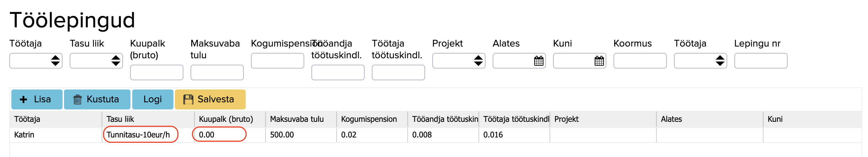The width and height of the screenshot is (868, 157).
Task: Select the Tunnitasu-10eur/h cell
Action: click(138, 135)
